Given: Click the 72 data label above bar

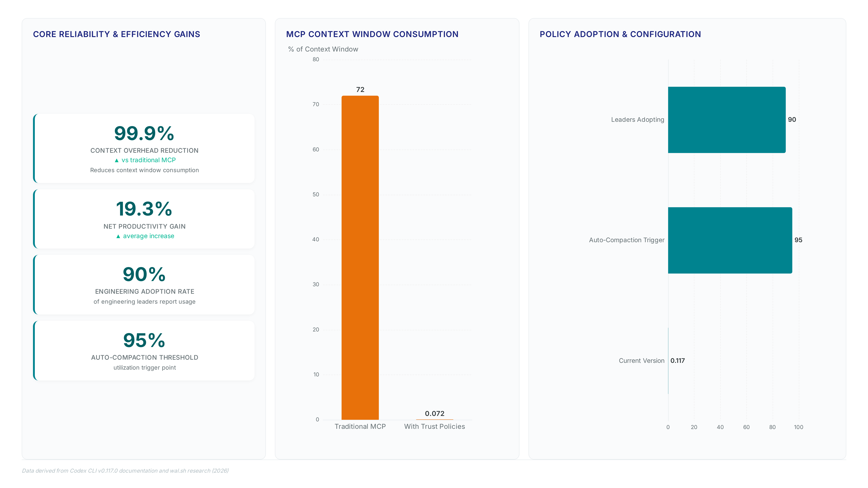Looking at the screenshot, I should coord(360,90).
